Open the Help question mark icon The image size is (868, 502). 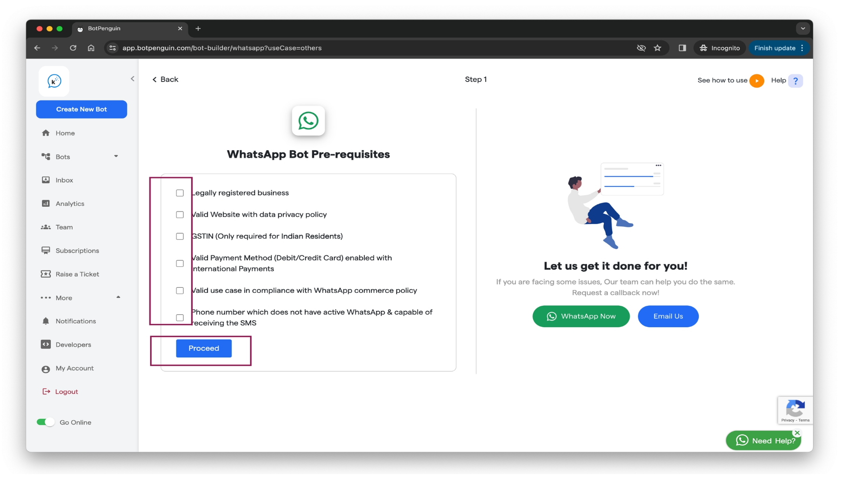pyautogui.click(x=795, y=81)
